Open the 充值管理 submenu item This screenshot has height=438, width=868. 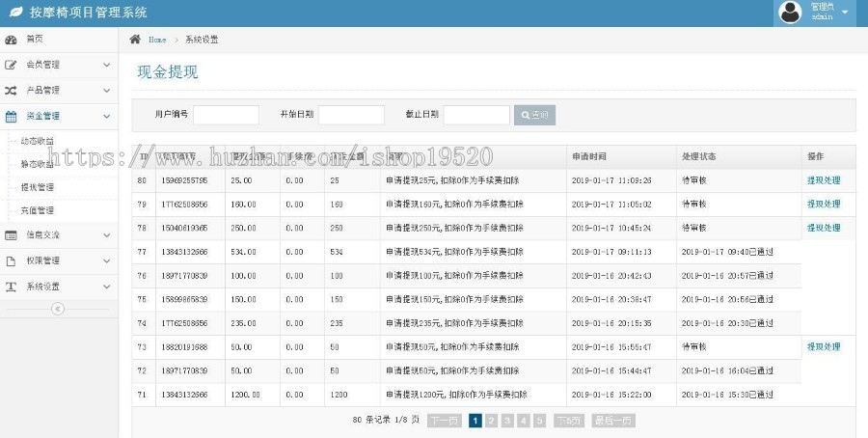37,210
